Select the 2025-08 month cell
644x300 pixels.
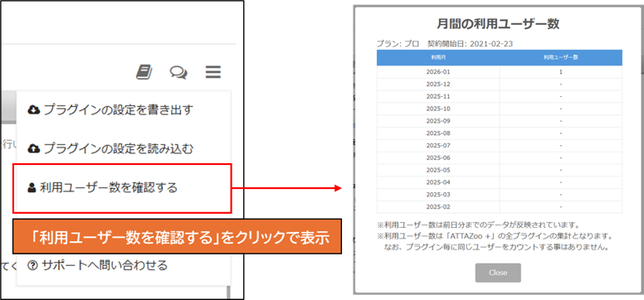tap(438, 133)
